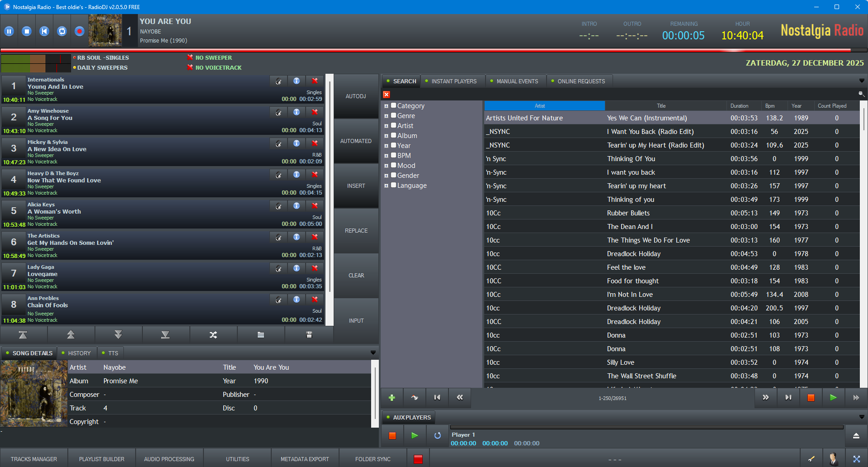Open the Tracks Manager

pyautogui.click(x=34, y=459)
